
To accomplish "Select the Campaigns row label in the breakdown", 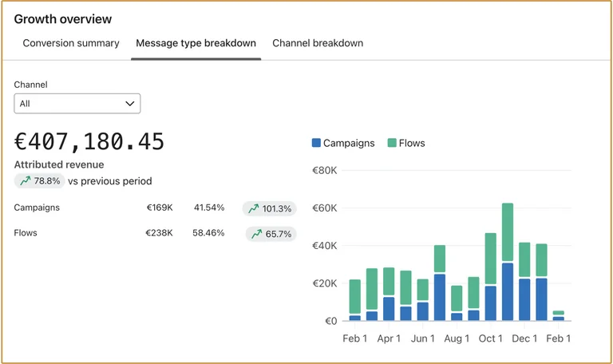I will click(37, 208).
